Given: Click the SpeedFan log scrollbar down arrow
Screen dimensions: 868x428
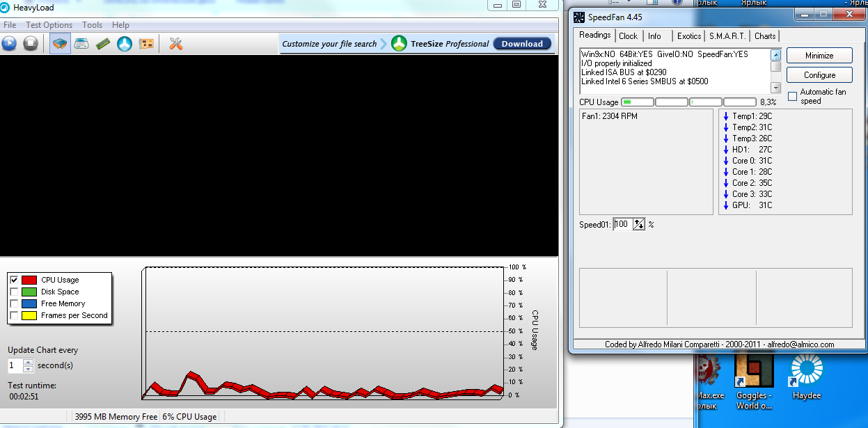Looking at the screenshot, I should pyautogui.click(x=776, y=88).
